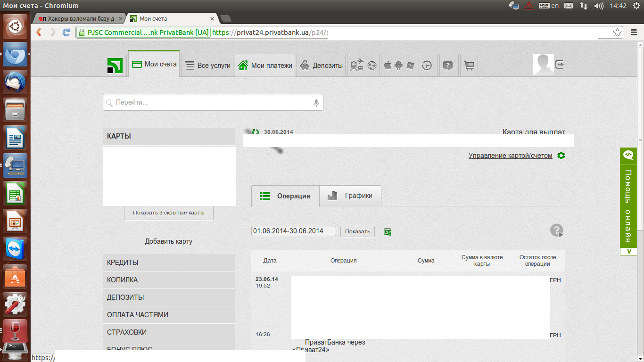The image size is (644, 362).
Task: Open the mail messaging indicator menu
Action: [x=569, y=6]
